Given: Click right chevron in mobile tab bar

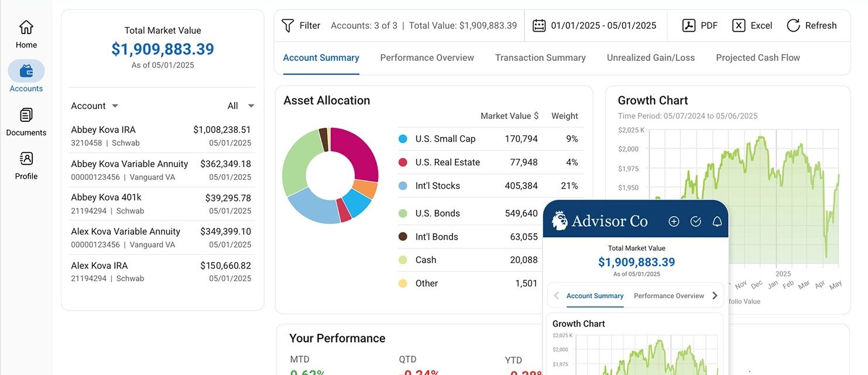Looking at the screenshot, I should [715, 295].
